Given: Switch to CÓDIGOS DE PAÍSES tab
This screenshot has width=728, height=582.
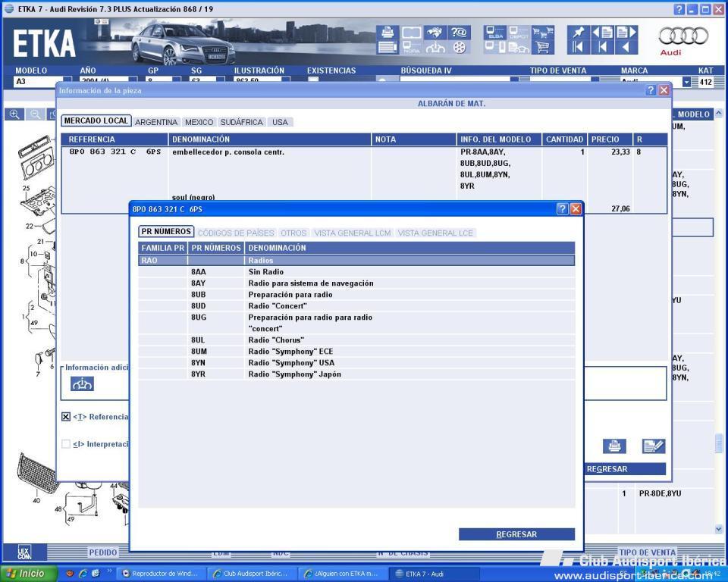Looking at the screenshot, I should click(x=236, y=233).
